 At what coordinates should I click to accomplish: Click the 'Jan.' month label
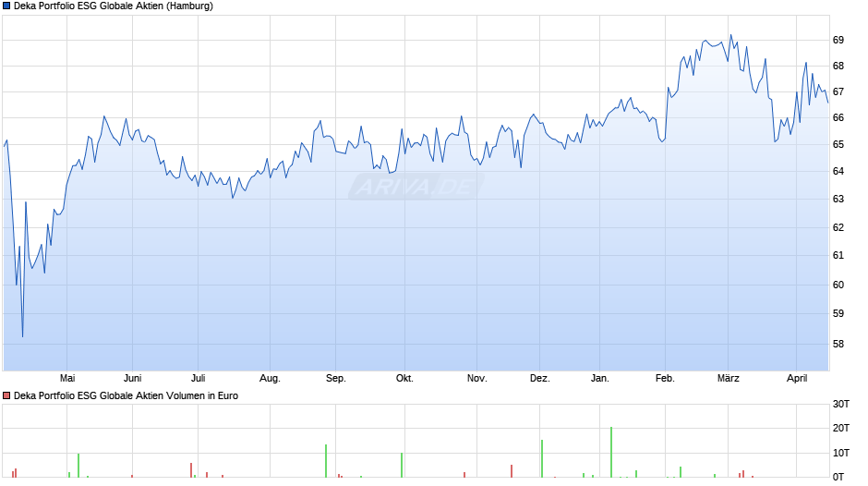(599, 378)
